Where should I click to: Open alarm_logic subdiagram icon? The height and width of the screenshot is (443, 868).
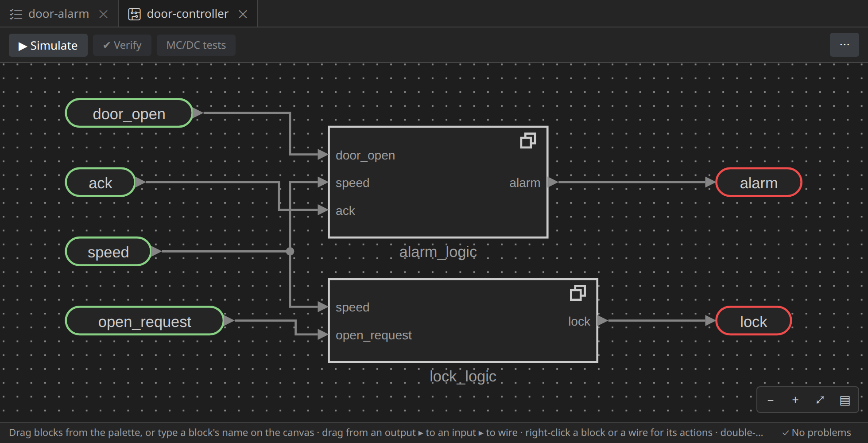pos(528,141)
